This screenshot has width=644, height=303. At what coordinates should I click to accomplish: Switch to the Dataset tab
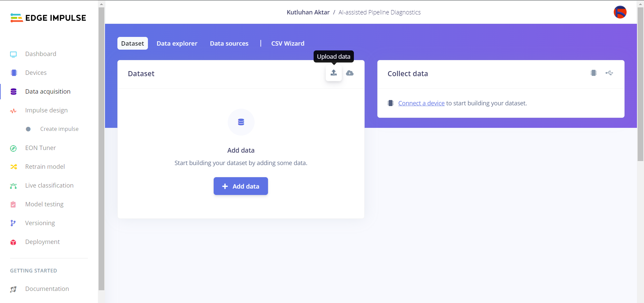click(x=132, y=43)
